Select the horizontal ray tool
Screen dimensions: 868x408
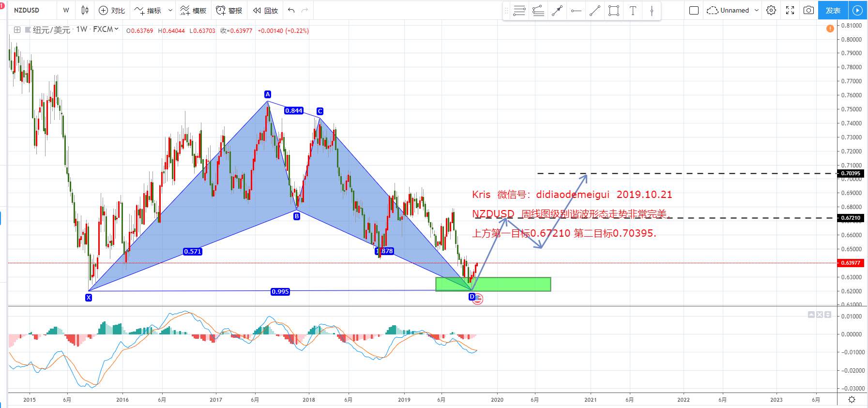(576, 11)
